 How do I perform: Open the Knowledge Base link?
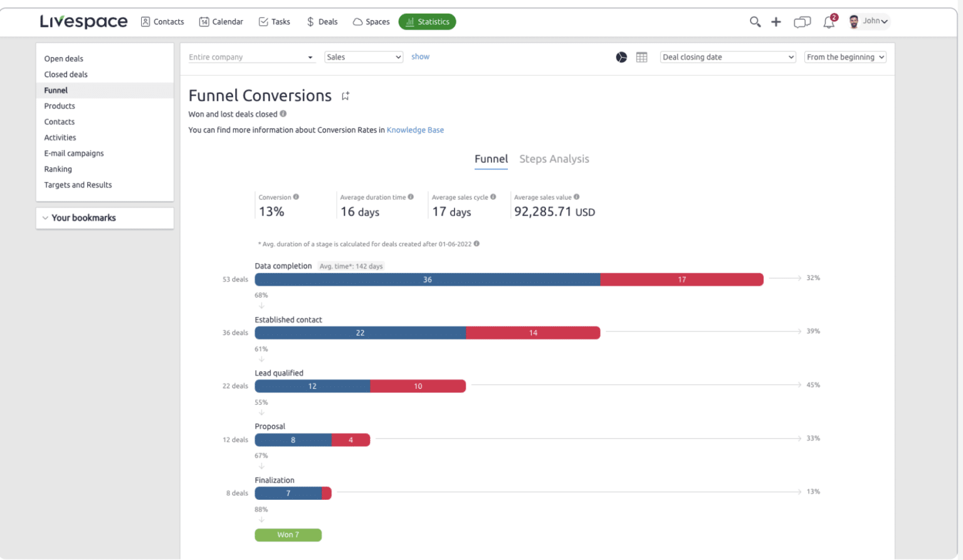[415, 130]
